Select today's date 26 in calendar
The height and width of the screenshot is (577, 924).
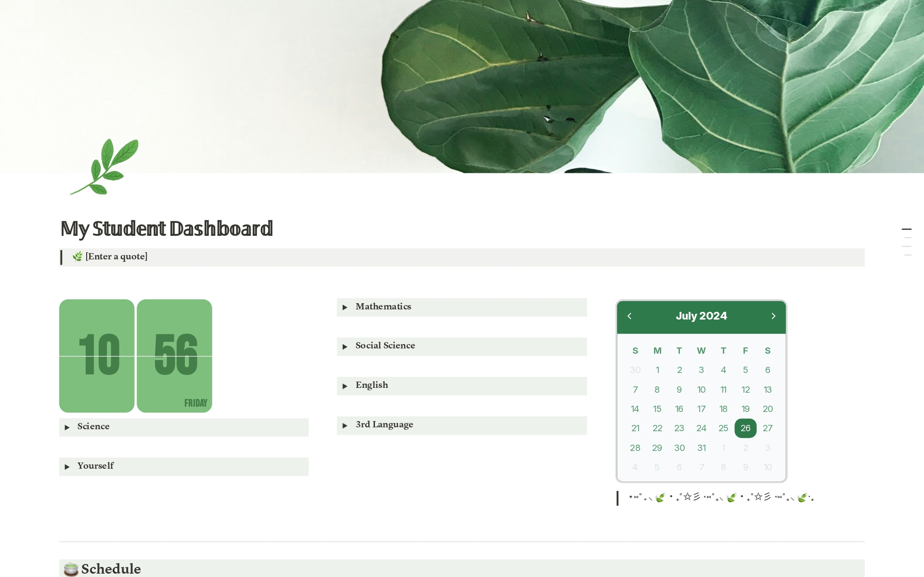pos(745,427)
